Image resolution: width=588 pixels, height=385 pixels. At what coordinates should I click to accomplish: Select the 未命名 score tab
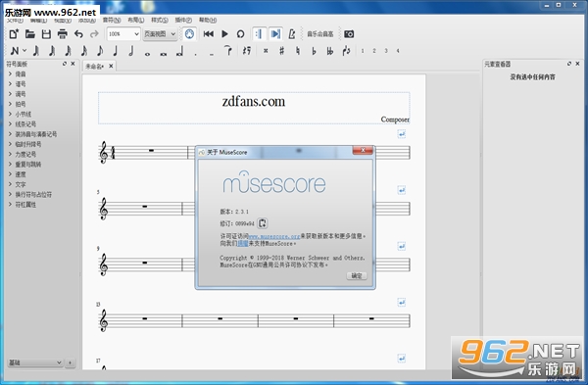coord(94,67)
